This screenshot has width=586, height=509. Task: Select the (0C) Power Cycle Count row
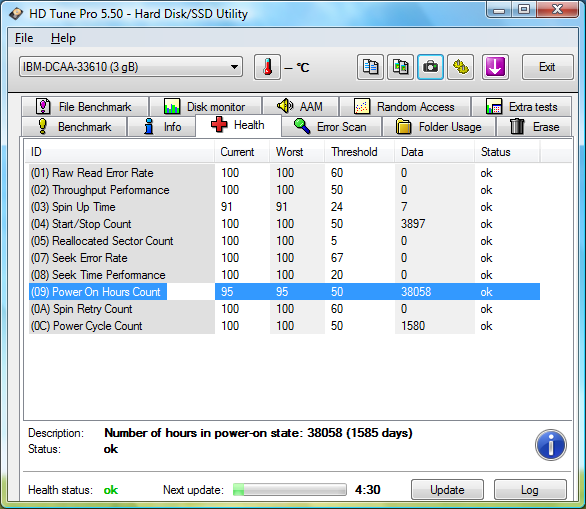coord(284,326)
